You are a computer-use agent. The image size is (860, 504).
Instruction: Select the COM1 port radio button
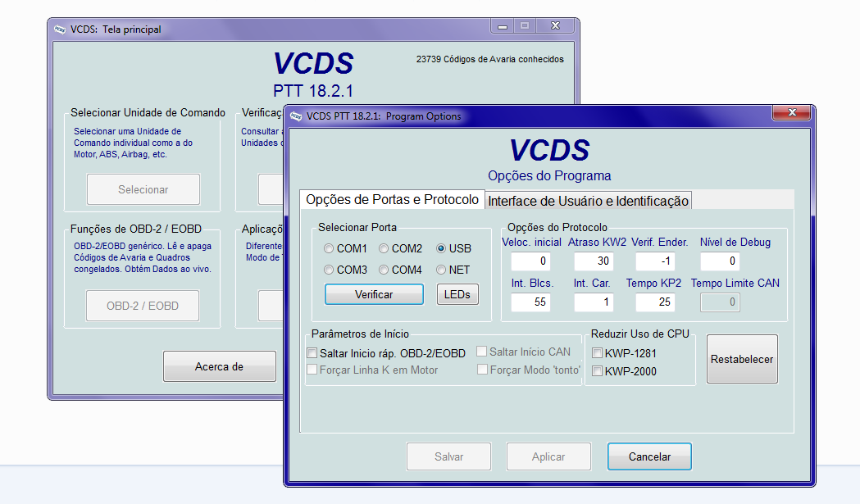click(329, 248)
